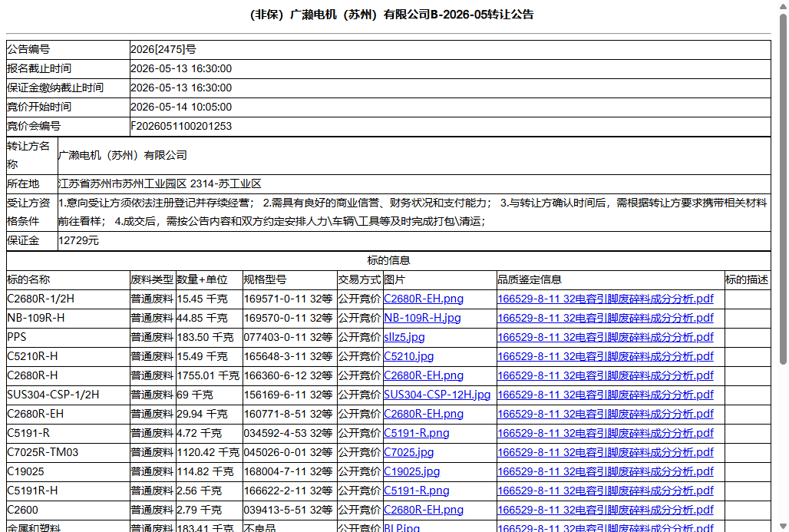Open C7025.jpg image link
Screen dimensions: 789x532
point(408,452)
